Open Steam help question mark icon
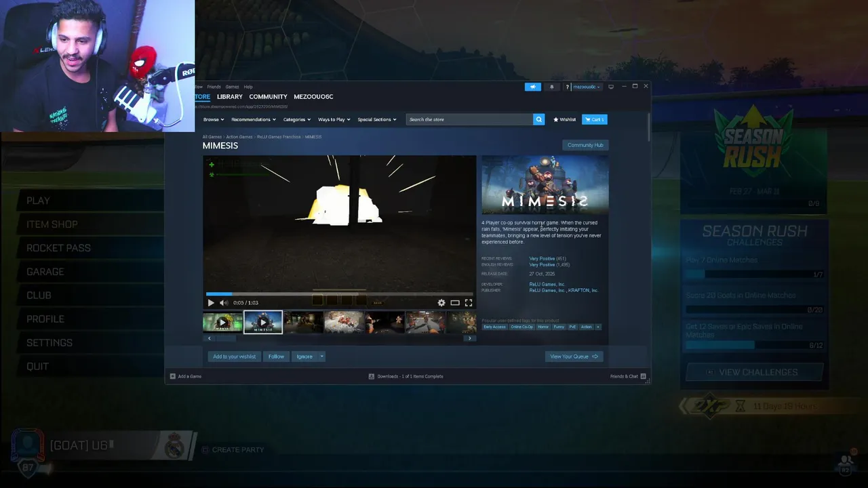The image size is (868, 488). pyautogui.click(x=567, y=87)
